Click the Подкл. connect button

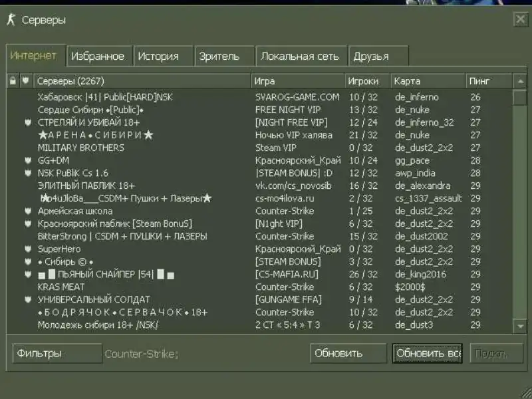point(497,354)
